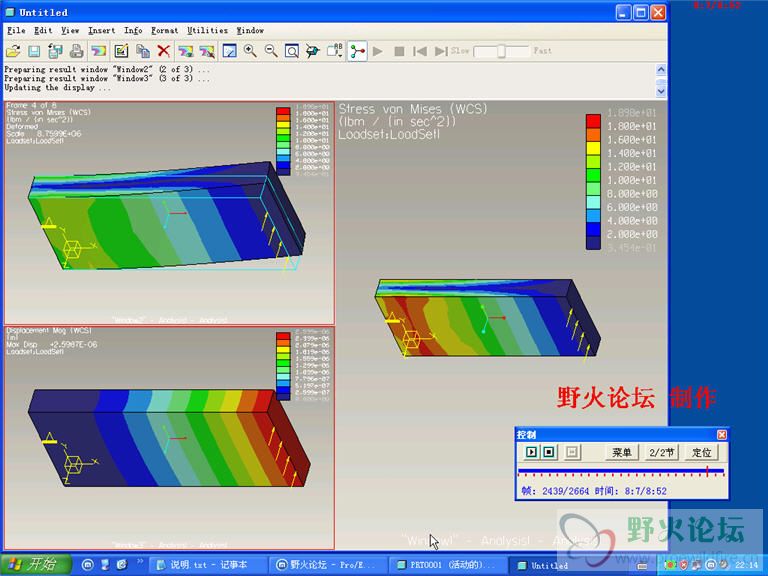The height and width of the screenshot is (576, 768).
Task: Click the red timeline position marker
Action: (x=707, y=471)
